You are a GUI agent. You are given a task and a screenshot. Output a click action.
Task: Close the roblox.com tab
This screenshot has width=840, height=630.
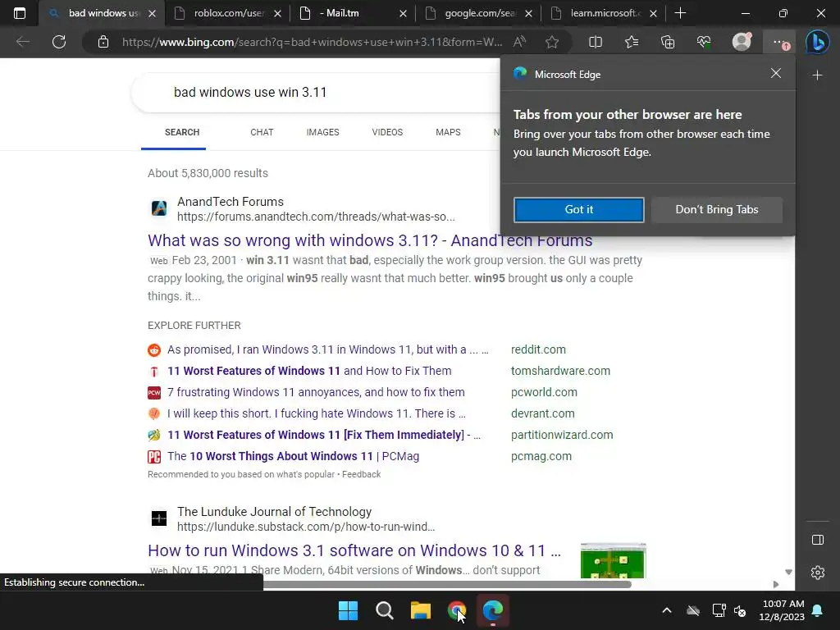277,13
